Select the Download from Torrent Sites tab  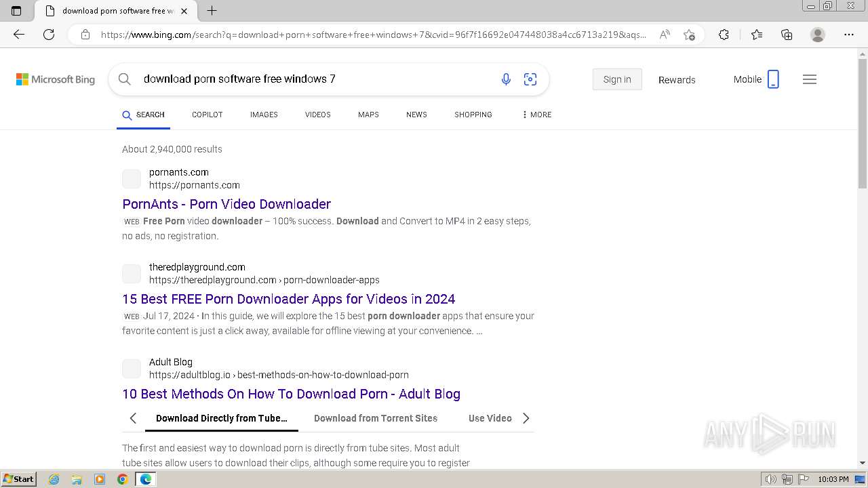click(376, 418)
